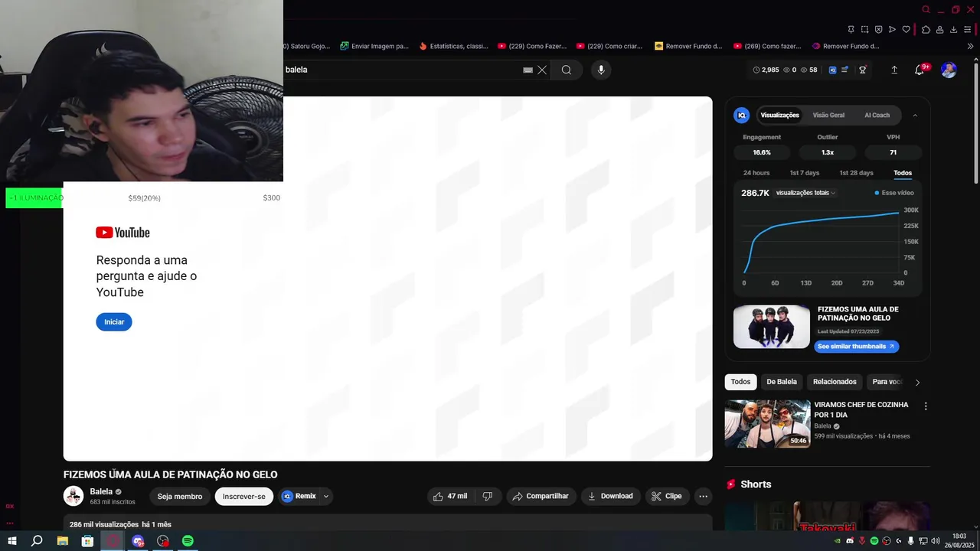This screenshot has width=980, height=551.
Task: Open more actions three-dot menu under video
Action: [x=703, y=497]
